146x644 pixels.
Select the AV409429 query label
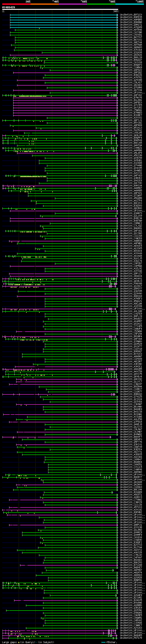[8, 7]
